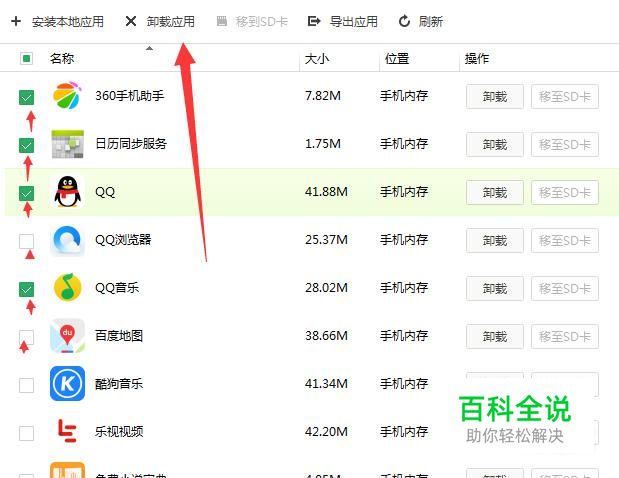The image size is (619, 478).
Task: Select the QQ浏览器 app name
Action: point(123,240)
